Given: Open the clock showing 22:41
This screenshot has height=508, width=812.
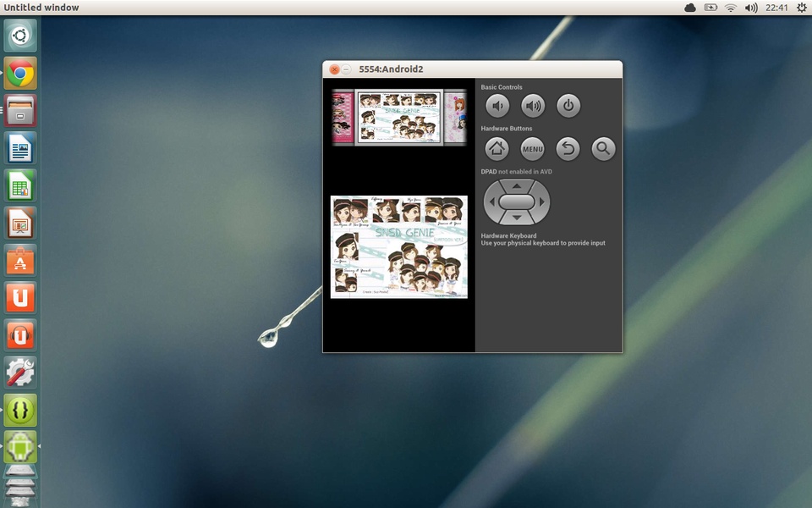Looking at the screenshot, I should tap(776, 8).
